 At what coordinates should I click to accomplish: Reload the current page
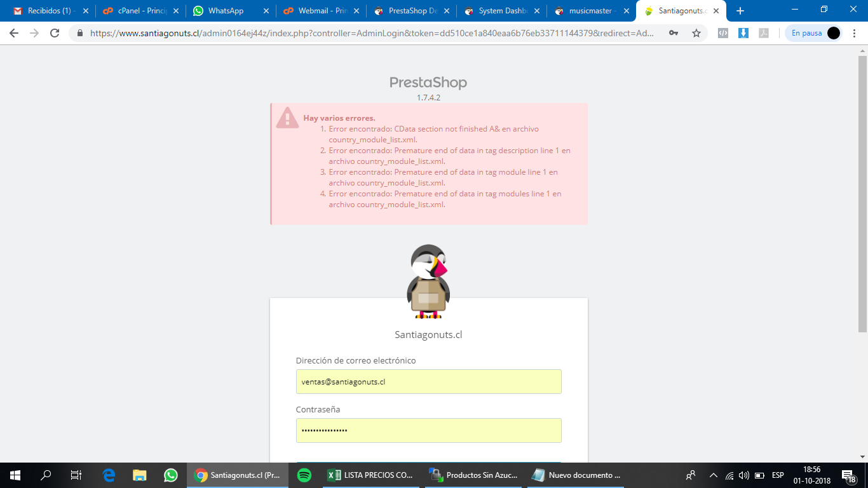click(55, 33)
